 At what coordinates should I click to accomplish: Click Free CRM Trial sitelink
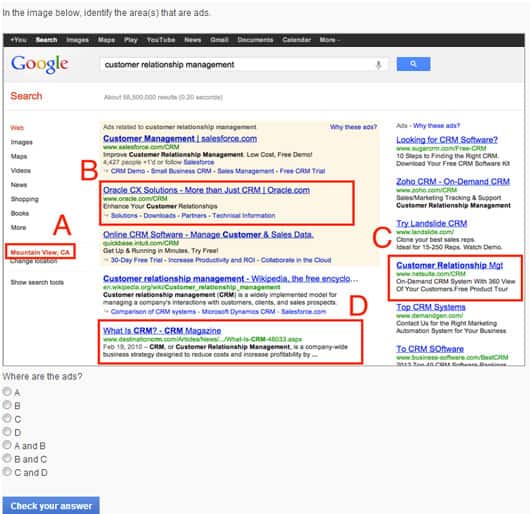tap(303, 171)
